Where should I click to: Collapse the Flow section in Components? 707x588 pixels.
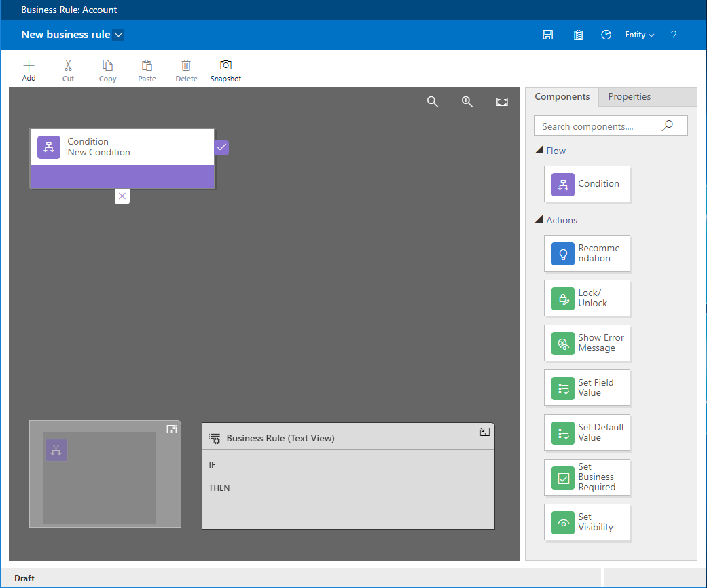539,151
